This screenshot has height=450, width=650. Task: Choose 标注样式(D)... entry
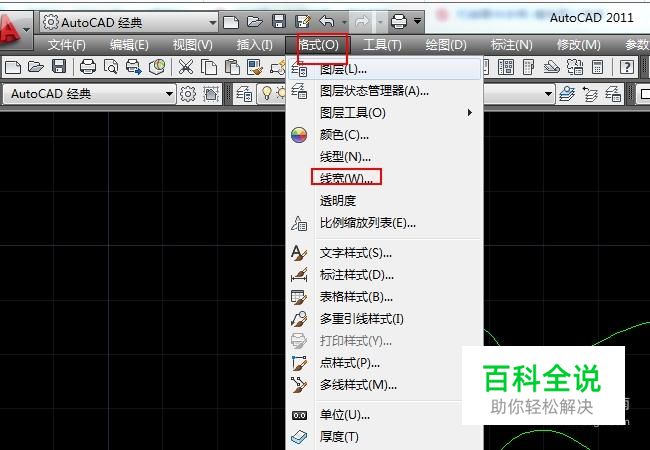click(385, 275)
